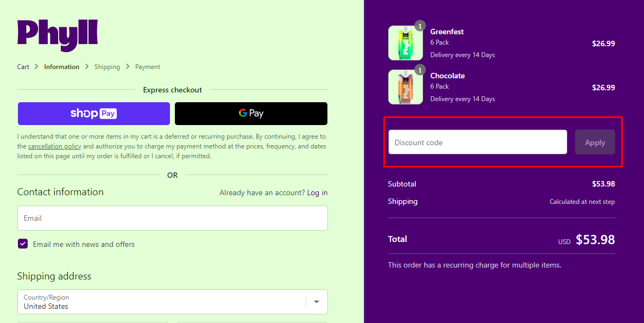Open the Country/Region dropdown
644x323 pixels.
pos(173,302)
